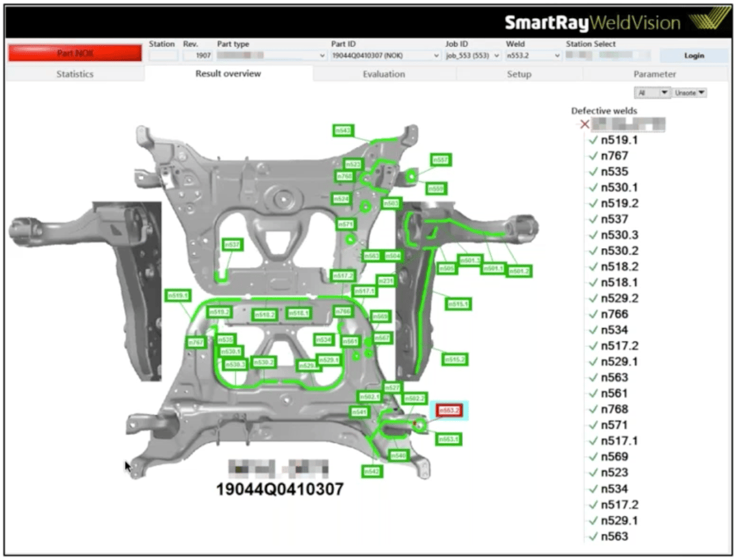Click the highlighted red n563.2 defect marker
This screenshot has width=737, height=560.
pyautogui.click(x=449, y=410)
